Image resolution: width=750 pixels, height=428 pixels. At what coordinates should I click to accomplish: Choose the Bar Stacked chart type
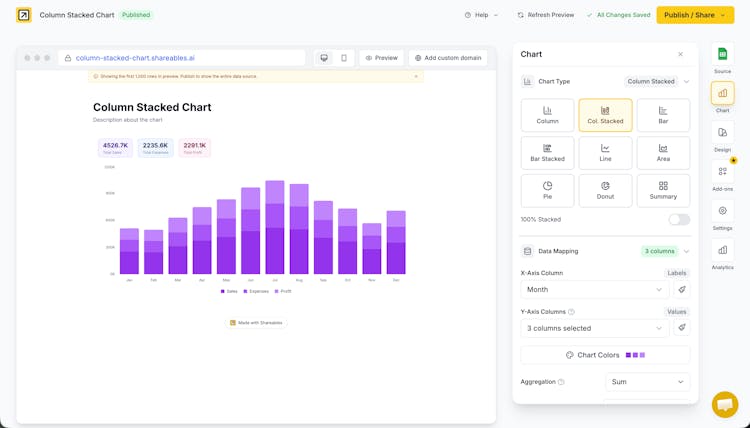(547, 153)
